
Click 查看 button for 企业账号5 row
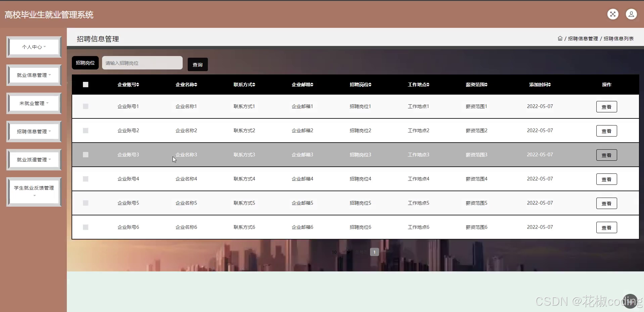[606, 203]
